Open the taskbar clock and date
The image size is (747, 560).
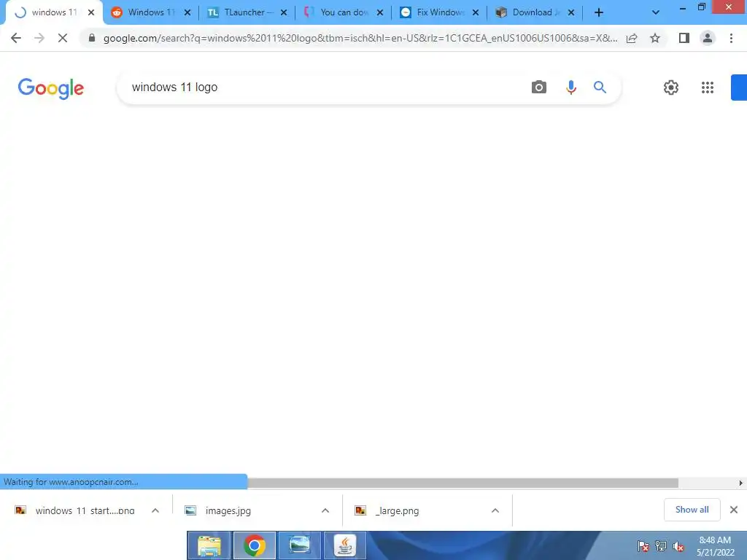[x=715, y=546]
